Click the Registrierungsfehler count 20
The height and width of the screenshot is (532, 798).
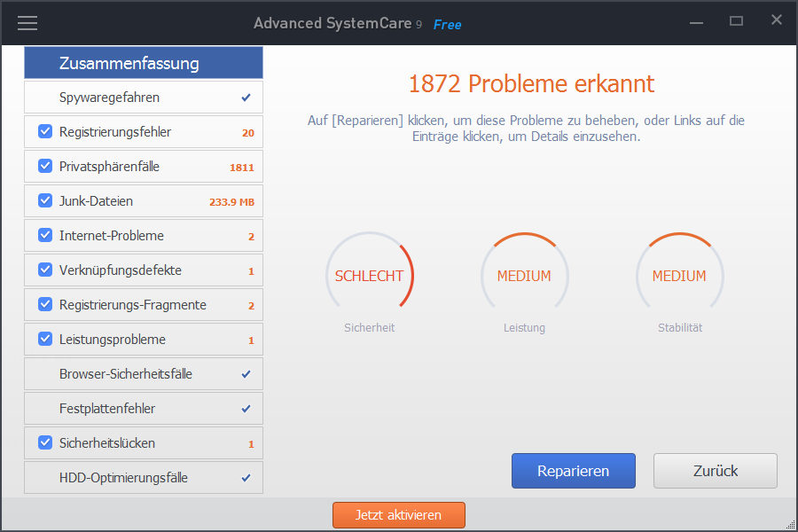pyautogui.click(x=248, y=133)
